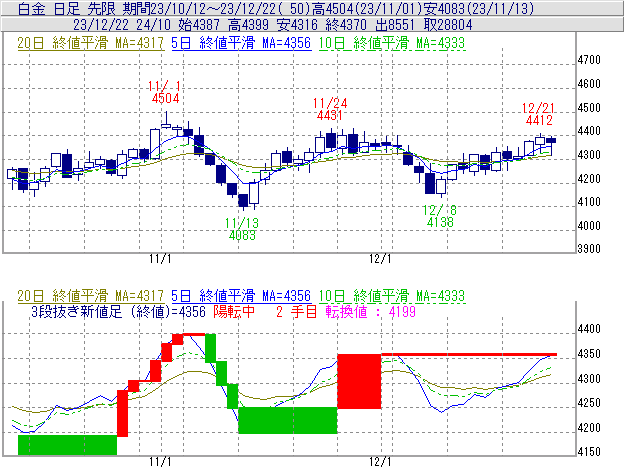
Task: Click the 11/13 4083 trough annotation
Action: (242, 229)
